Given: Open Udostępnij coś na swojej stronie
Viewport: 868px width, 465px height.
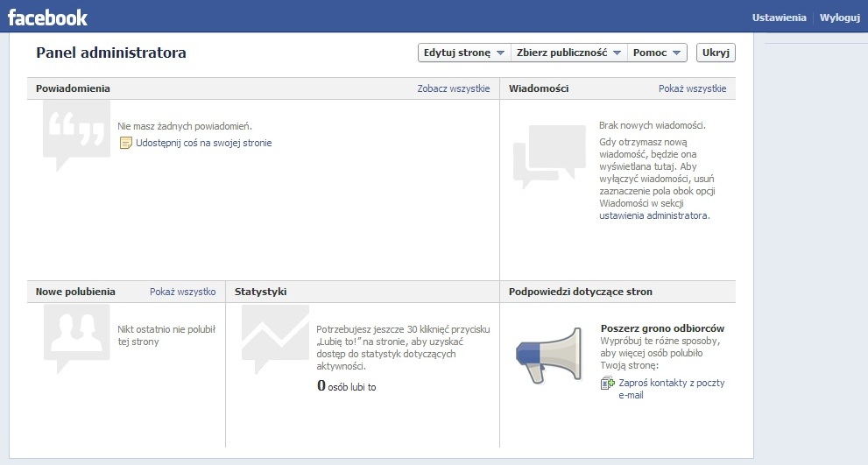Looking at the screenshot, I should (x=203, y=143).
